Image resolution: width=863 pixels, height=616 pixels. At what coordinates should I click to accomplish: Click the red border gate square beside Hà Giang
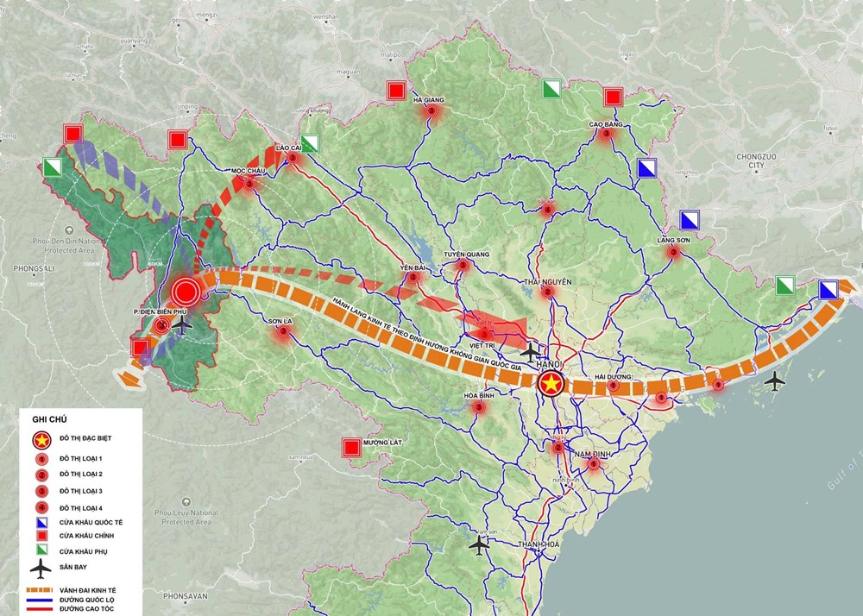tap(396, 91)
